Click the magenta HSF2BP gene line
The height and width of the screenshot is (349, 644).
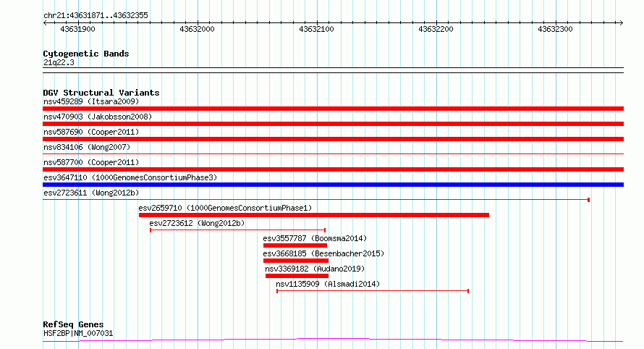coord(333,340)
